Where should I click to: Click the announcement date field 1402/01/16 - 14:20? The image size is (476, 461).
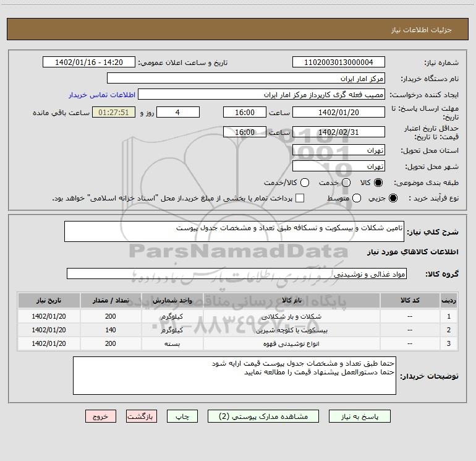[89, 62]
